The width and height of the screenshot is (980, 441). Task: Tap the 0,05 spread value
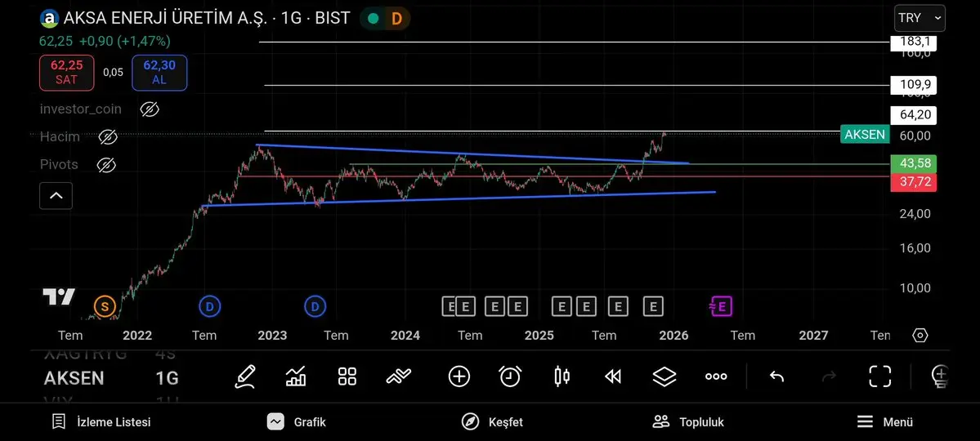coord(113,73)
